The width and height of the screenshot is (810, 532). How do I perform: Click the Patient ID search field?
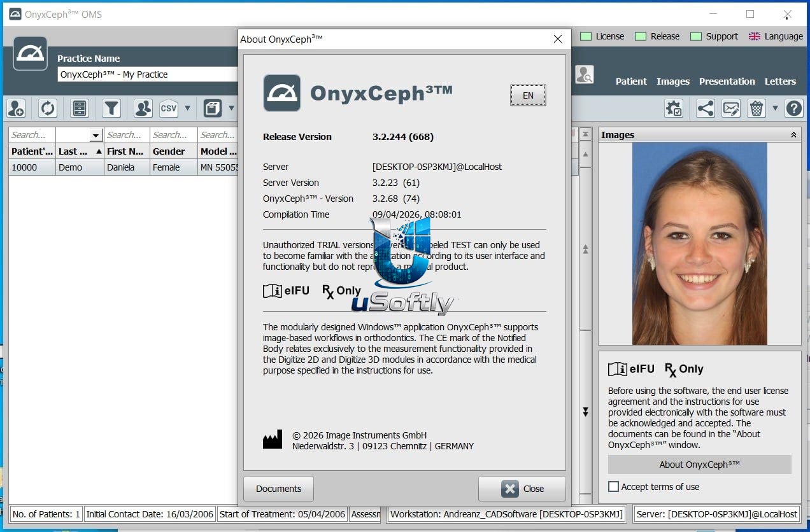pyautogui.click(x=32, y=135)
